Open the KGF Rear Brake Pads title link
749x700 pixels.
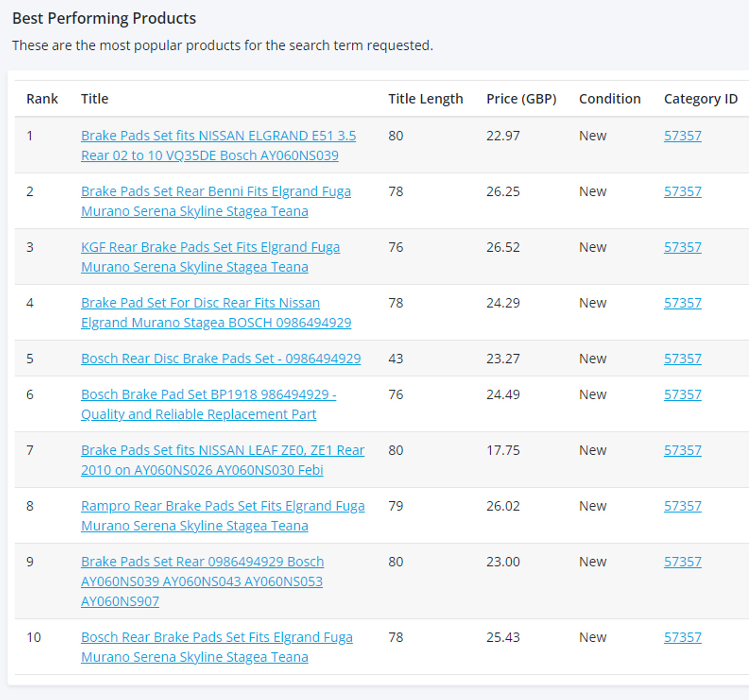click(210, 257)
